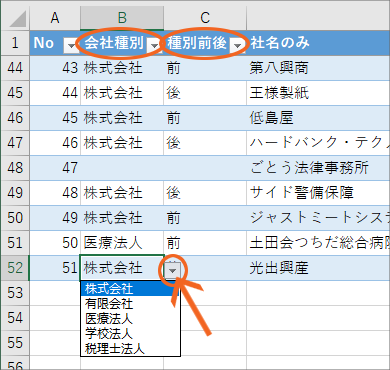The height and width of the screenshot is (370, 390).
Task: Click the 株式会社 cell in row 46
Action: tap(122, 118)
